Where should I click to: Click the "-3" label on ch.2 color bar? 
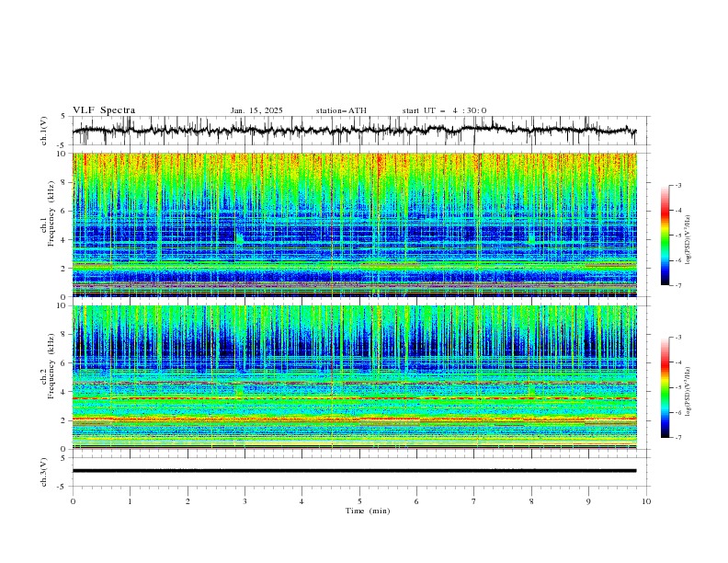678,338
